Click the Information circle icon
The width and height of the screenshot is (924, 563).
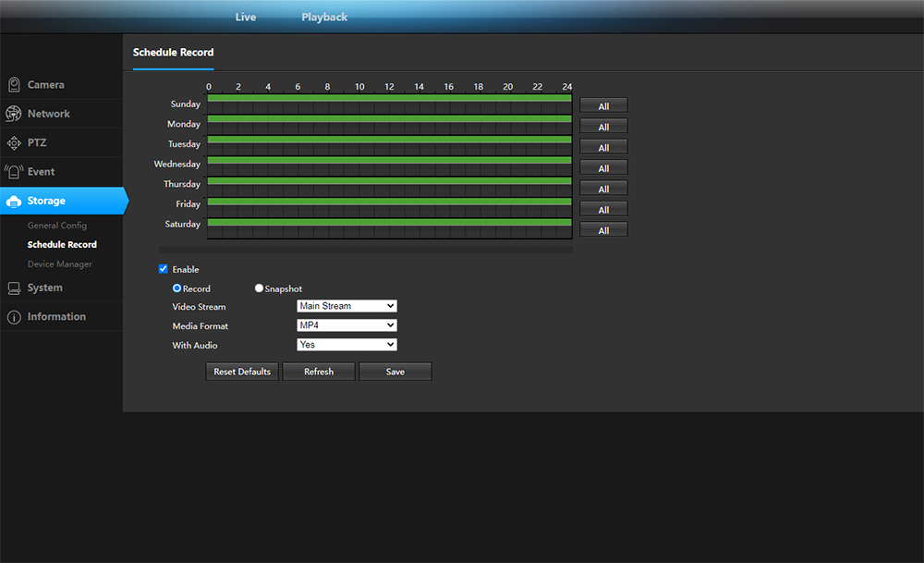[14, 317]
